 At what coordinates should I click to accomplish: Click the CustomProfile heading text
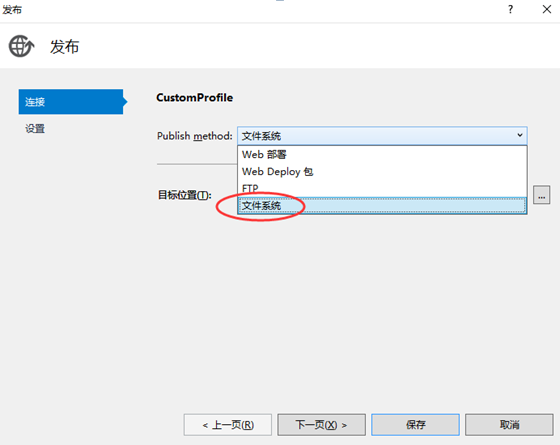coord(195,98)
